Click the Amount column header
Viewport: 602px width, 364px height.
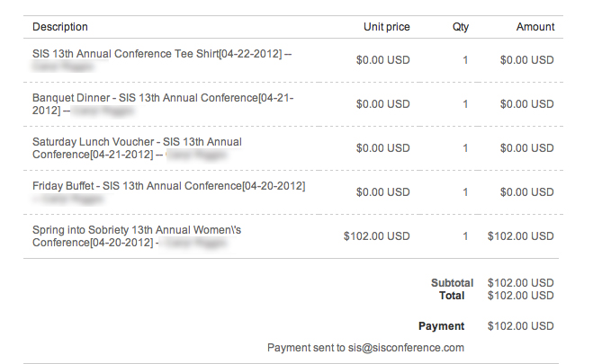tap(535, 27)
